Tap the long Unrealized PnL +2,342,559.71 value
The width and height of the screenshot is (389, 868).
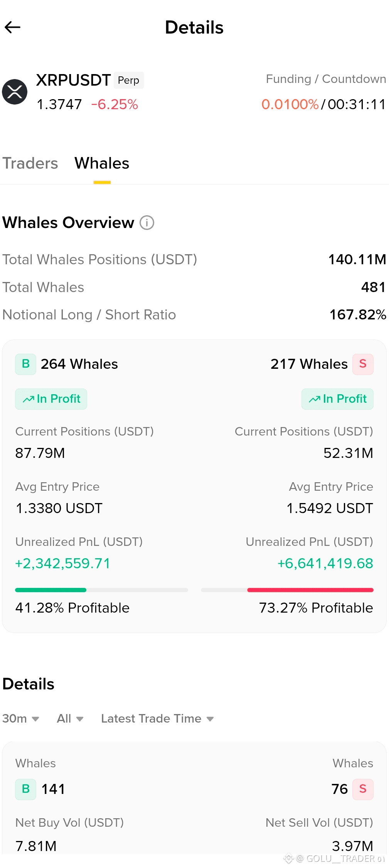point(63,564)
